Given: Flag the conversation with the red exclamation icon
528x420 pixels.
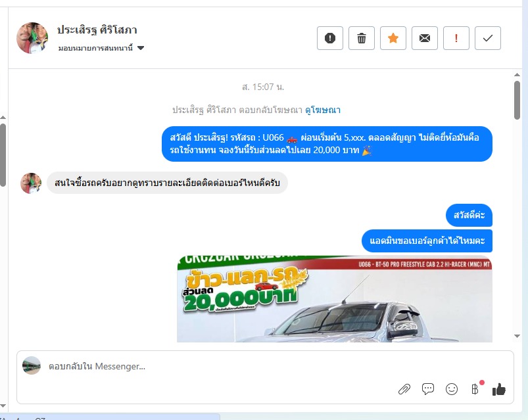Looking at the screenshot, I should tap(456, 38).
